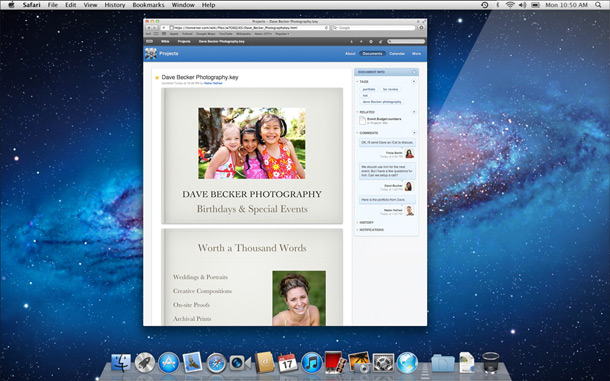Collapse the Related section triangle
Screen dimensions: 610x381
point(357,112)
